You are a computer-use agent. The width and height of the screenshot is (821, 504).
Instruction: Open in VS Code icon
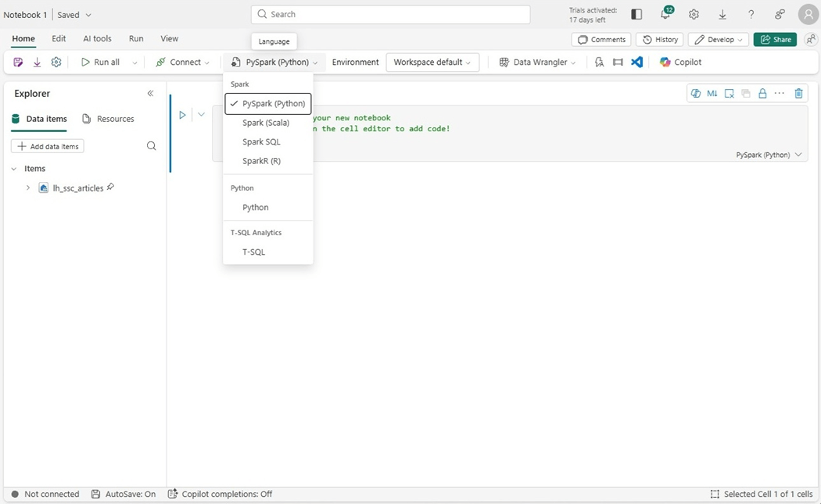click(x=636, y=63)
